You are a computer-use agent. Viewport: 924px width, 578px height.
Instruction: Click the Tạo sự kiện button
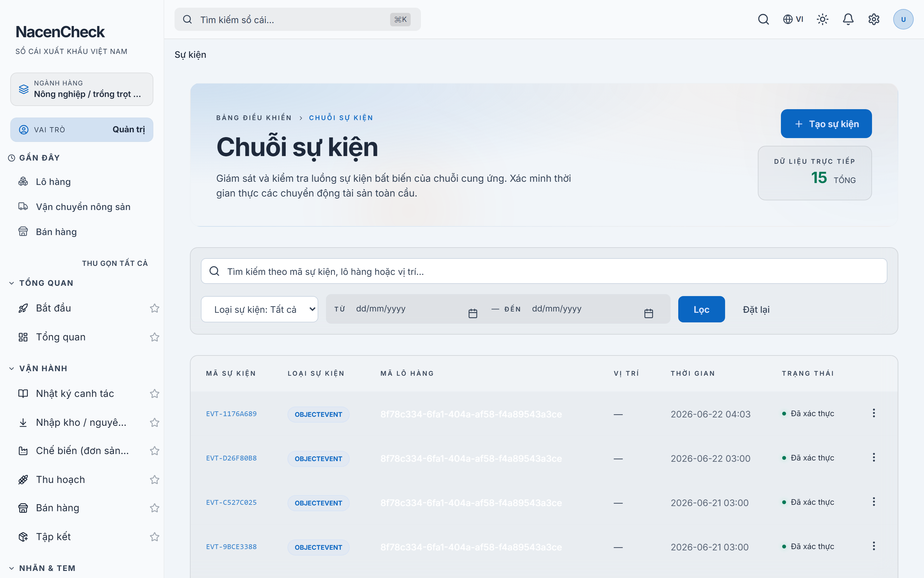click(826, 124)
